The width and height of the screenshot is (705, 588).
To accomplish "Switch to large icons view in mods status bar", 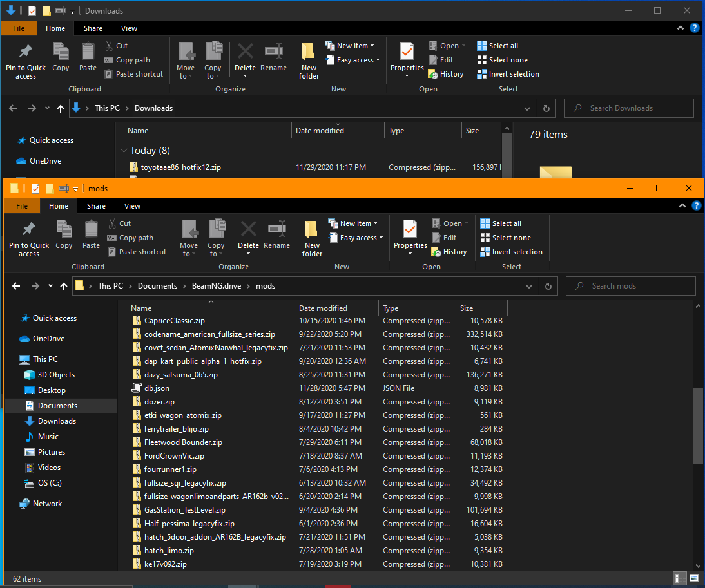I will [694, 578].
